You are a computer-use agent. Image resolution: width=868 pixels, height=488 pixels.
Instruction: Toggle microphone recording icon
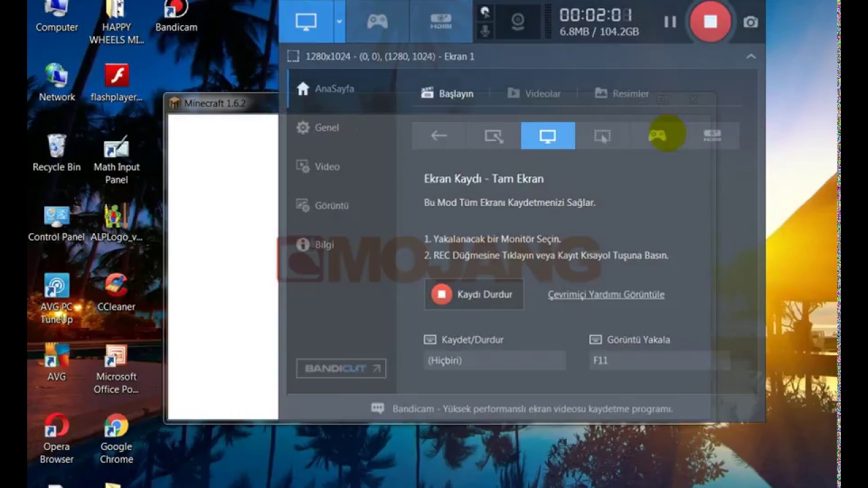[485, 31]
